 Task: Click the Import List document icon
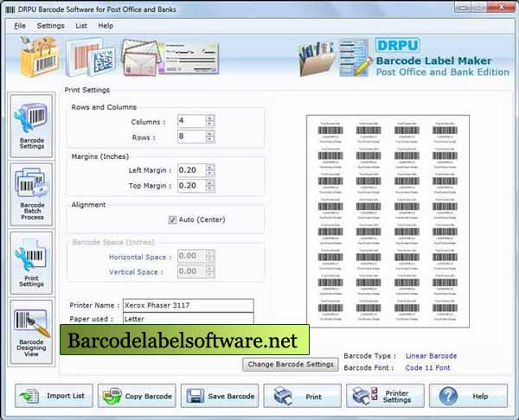[29, 396]
